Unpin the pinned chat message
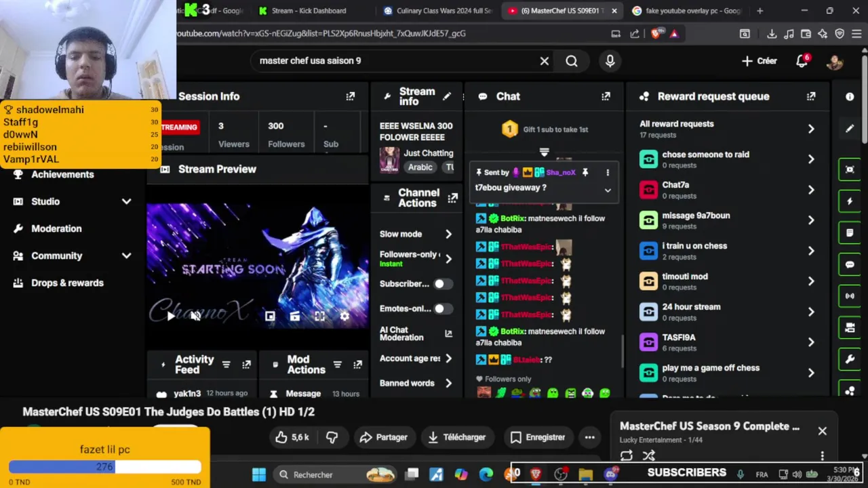This screenshot has height=488, width=868. tap(585, 172)
